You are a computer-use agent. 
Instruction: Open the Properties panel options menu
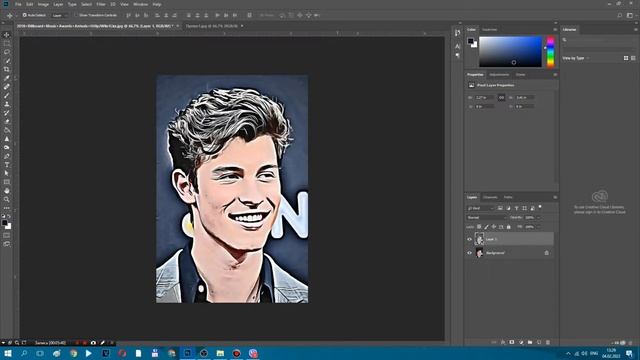[x=555, y=75]
